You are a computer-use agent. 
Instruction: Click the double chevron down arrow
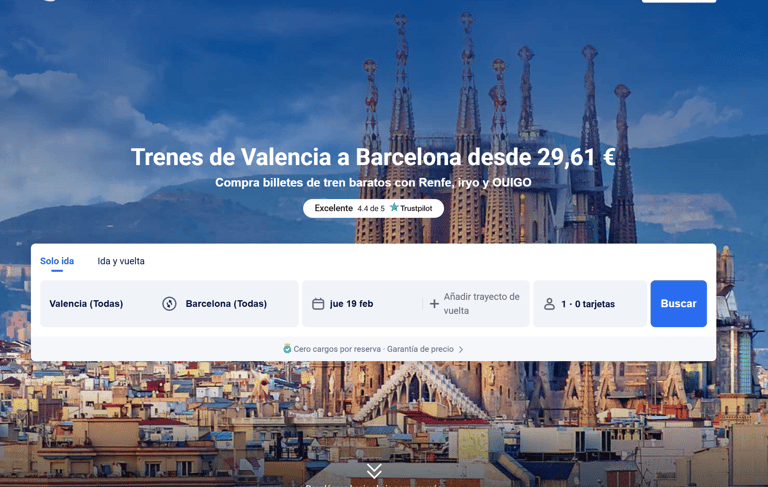click(374, 471)
